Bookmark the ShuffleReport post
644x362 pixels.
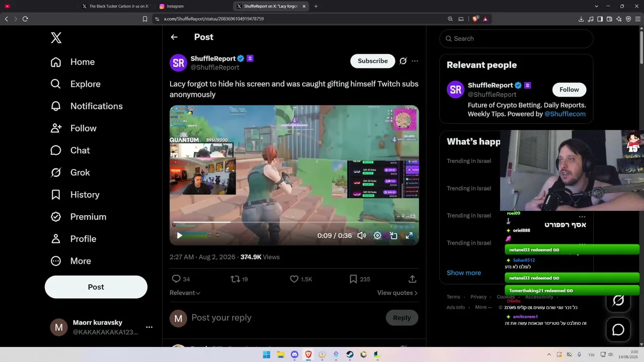pos(353,279)
